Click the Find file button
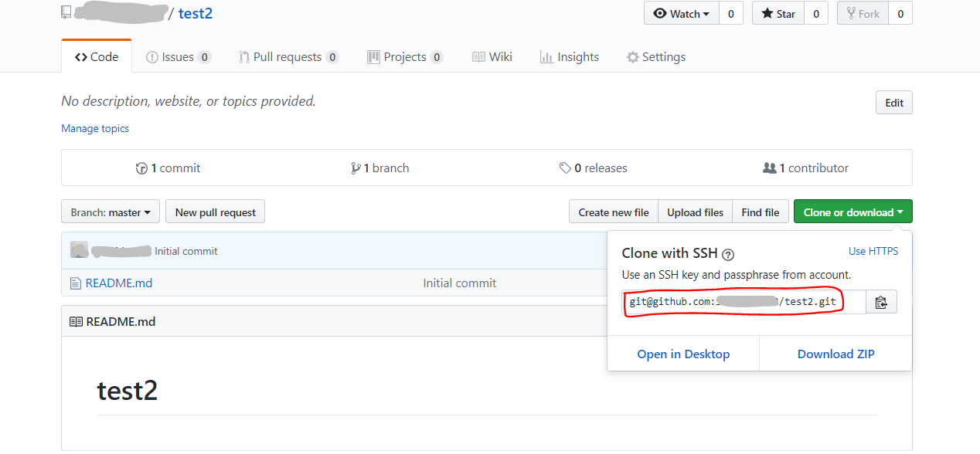Screen dimensions: 980x454 [x=761, y=212]
